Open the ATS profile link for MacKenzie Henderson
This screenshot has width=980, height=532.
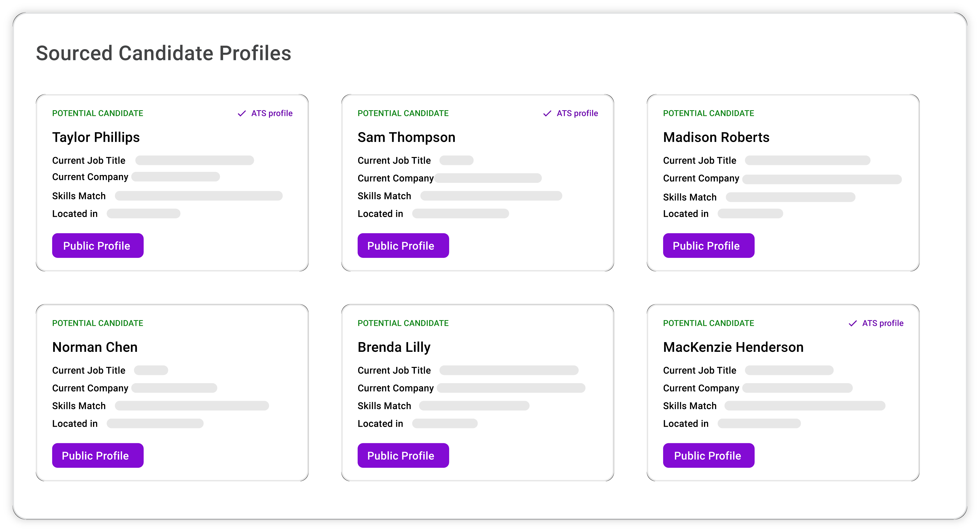coord(883,323)
